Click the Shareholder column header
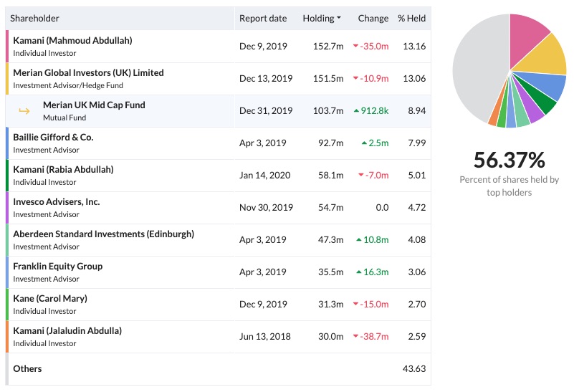This screenshot has height=392, width=574. (34, 19)
